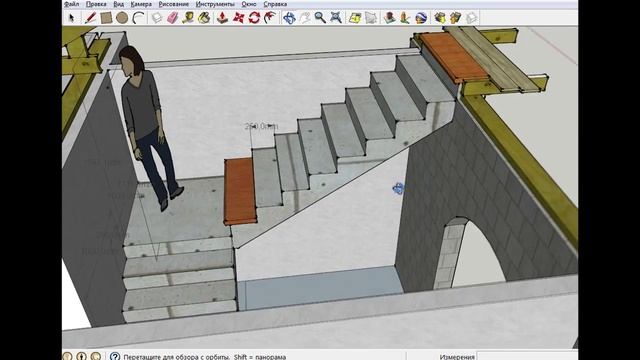Preview model in Google Earth
Viewport: 640px width, 360px height.
421,18
